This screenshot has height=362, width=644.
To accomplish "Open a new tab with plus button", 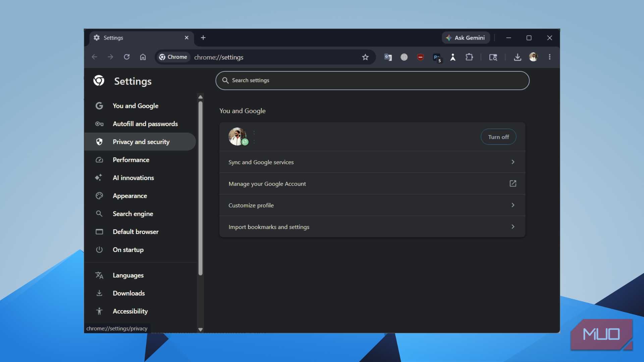I will point(203,38).
